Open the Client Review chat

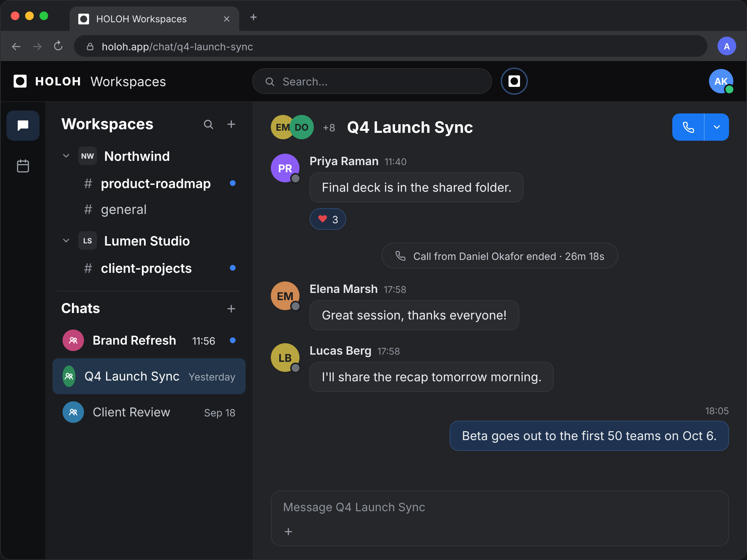coord(149,412)
